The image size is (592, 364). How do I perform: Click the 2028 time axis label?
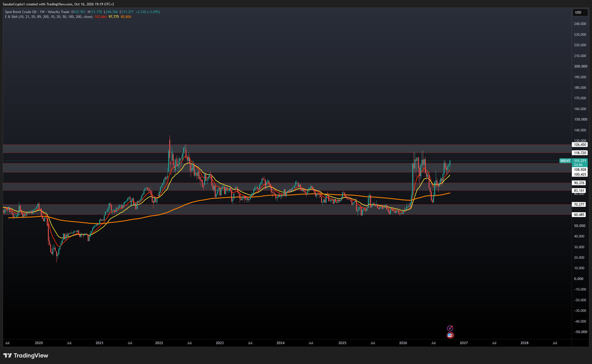point(524,342)
